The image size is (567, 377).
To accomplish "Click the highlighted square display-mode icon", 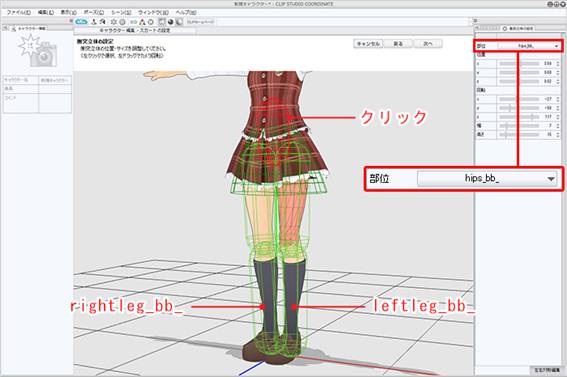I will 162,22.
